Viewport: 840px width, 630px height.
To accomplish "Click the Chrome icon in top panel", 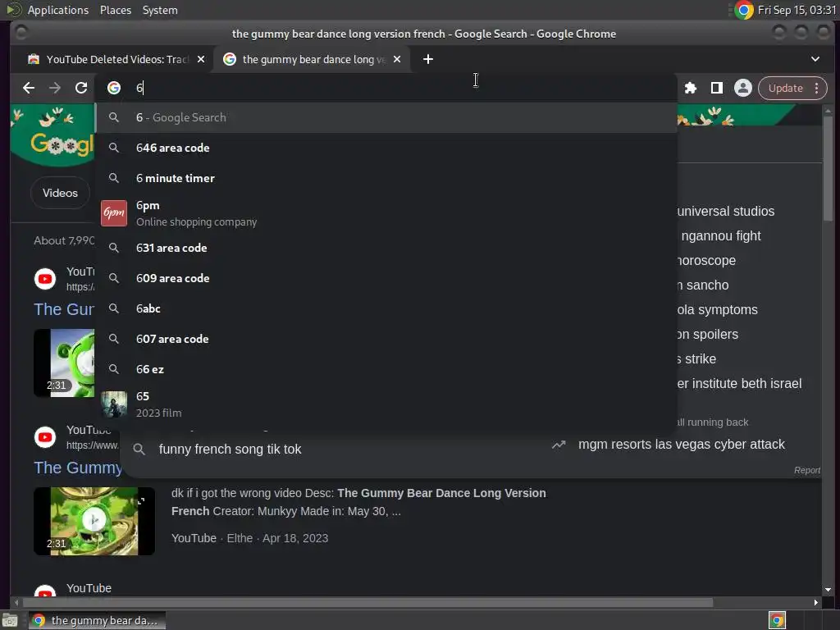I will [x=744, y=10].
